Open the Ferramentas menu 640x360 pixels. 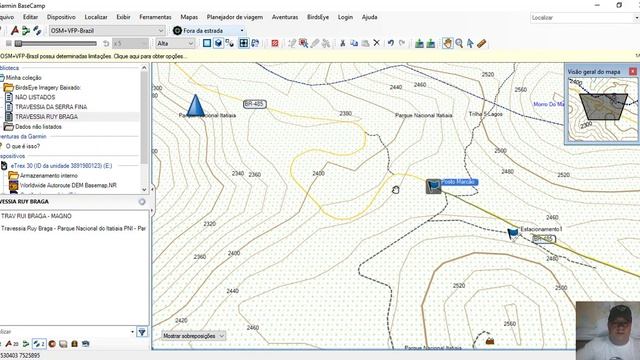(155, 17)
